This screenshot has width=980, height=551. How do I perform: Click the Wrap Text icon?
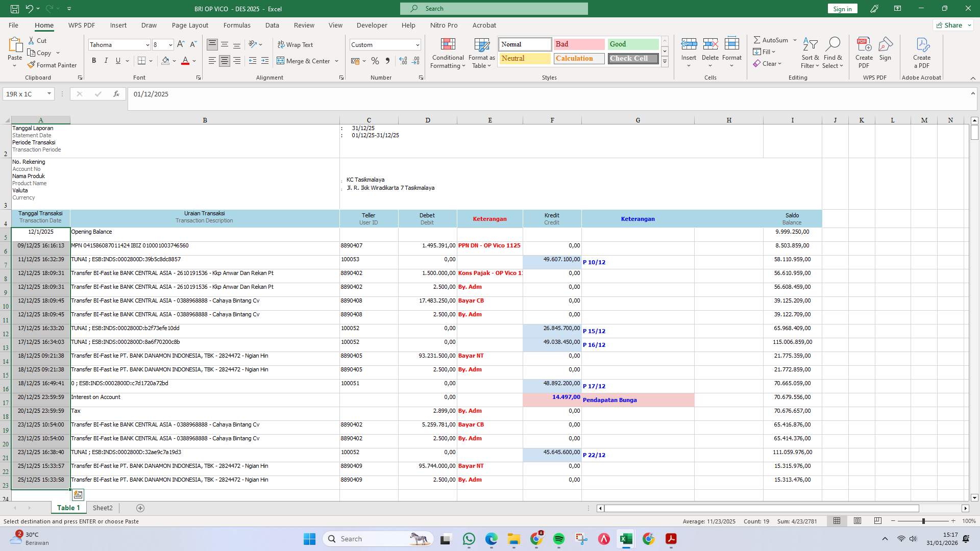click(296, 44)
